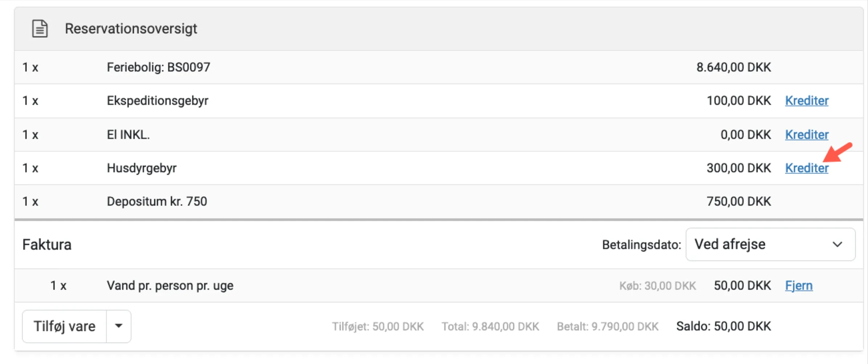Screen dimensions: 868x364
Task: Click Krediter for the El INKL. row
Action: pyautogui.click(x=807, y=135)
